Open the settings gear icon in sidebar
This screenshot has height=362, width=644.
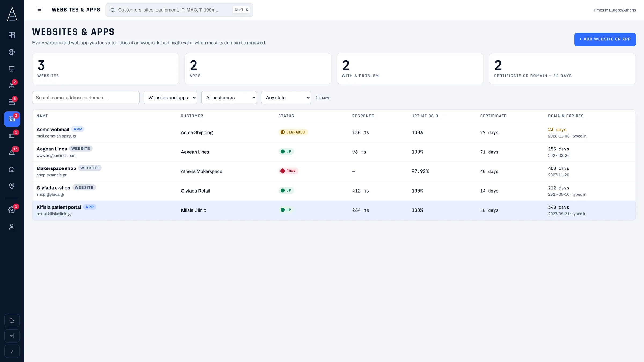(12, 210)
